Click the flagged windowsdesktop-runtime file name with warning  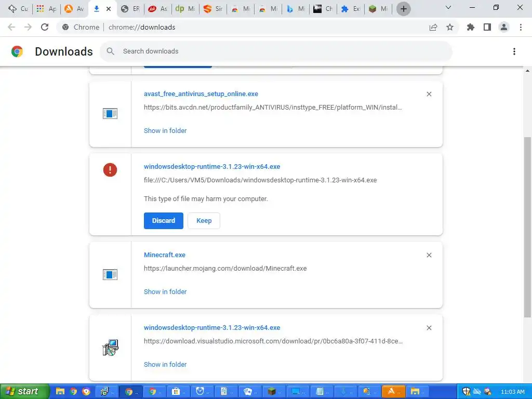(212, 167)
